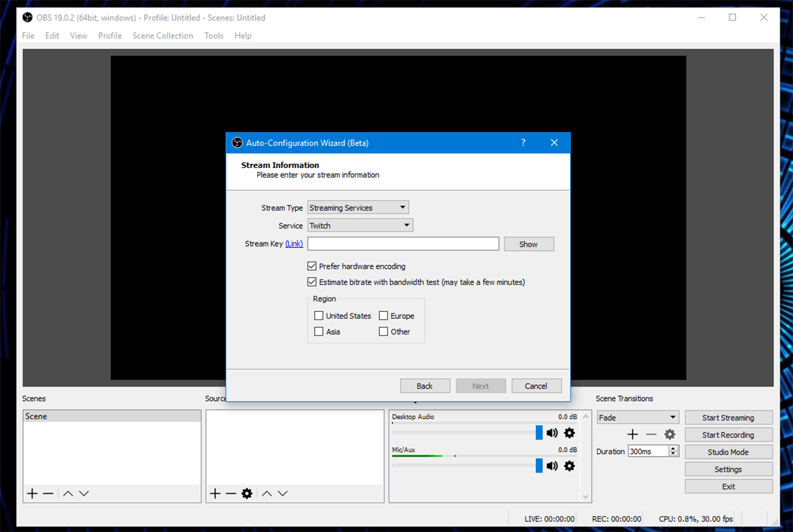Check the Asia region
This screenshot has height=532, width=793.
(x=319, y=332)
